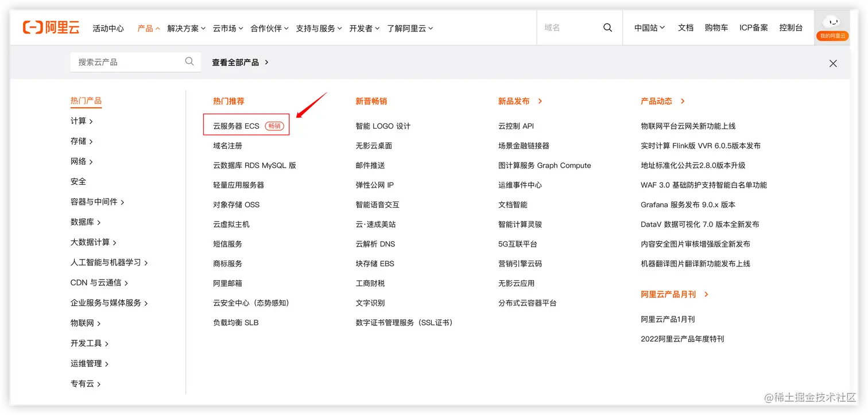Open 2022阿里云产品年度特刊 link
Screen dimensions: 868x415
pos(683,339)
